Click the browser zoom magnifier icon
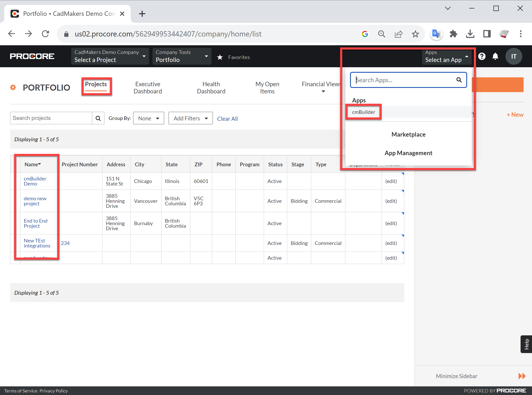 [x=382, y=34]
